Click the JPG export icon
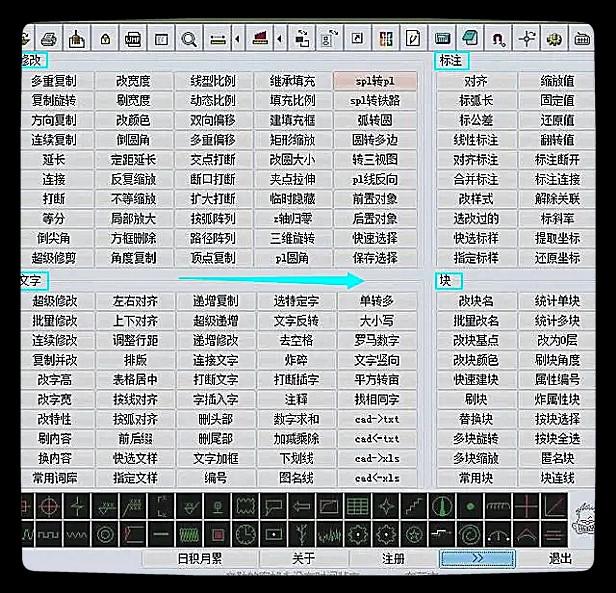The height and width of the screenshot is (593, 616). coord(133,39)
